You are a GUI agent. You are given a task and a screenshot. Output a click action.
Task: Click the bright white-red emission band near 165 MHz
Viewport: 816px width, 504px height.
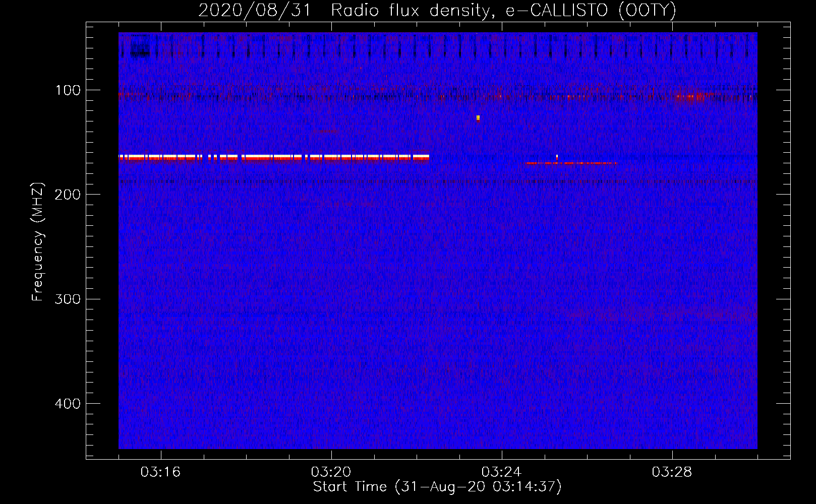pyautogui.click(x=274, y=157)
